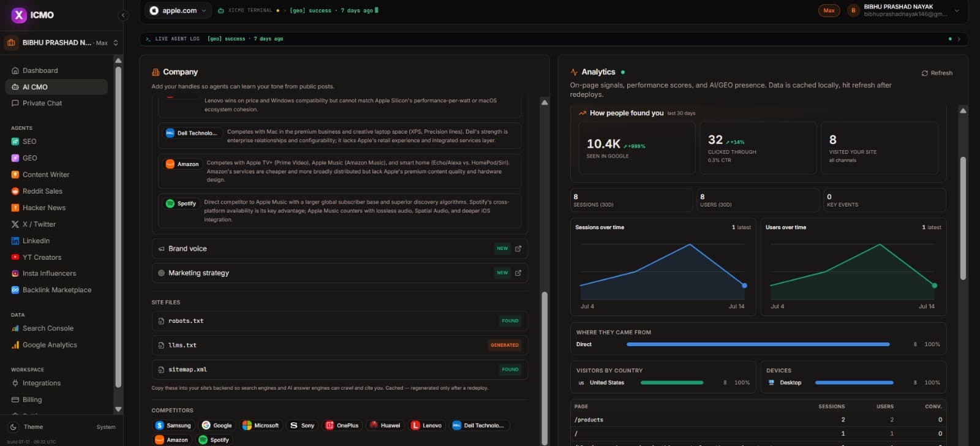Image resolution: width=980 pixels, height=446 pixels.
Task: Open the apple.com site dropdown
Action: (x=178, y=10)
